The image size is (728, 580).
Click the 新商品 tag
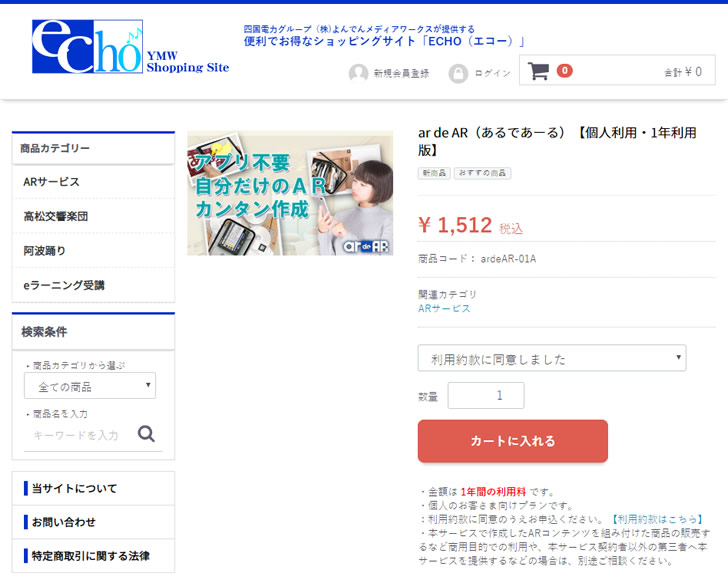(434, 173)
